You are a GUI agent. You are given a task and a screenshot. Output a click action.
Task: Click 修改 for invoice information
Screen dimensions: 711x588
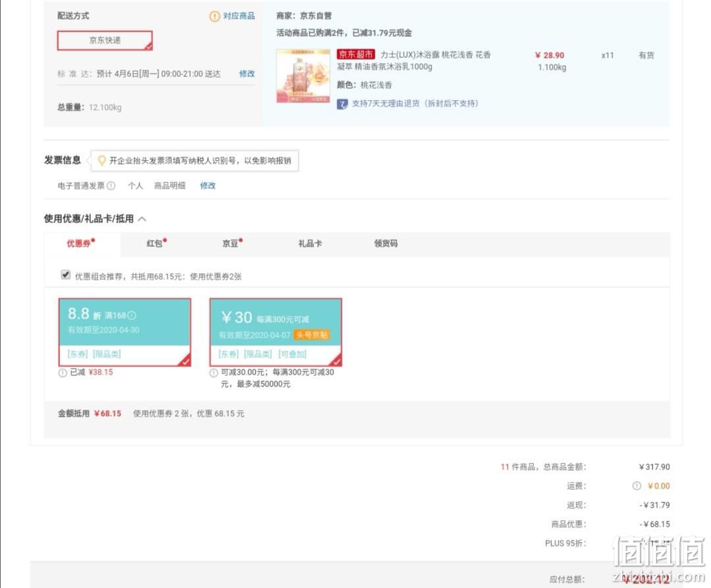click(x=207, y=186)
